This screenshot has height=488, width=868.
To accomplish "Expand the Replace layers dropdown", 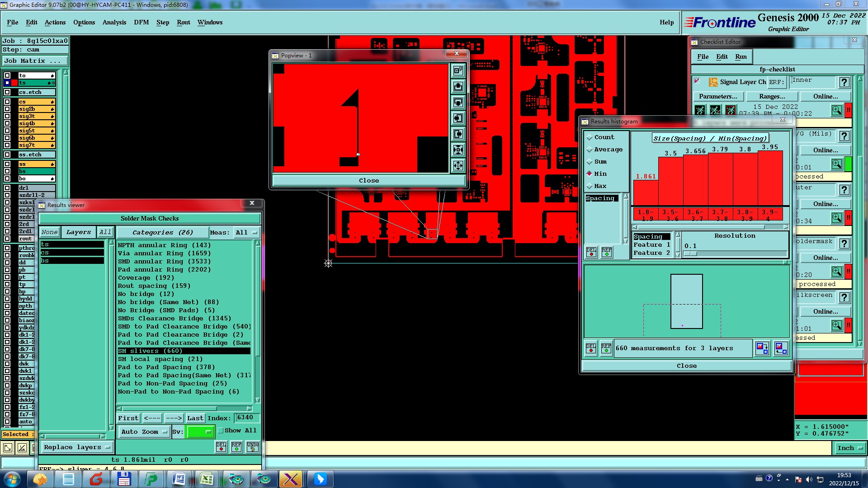I will (77, 447).
